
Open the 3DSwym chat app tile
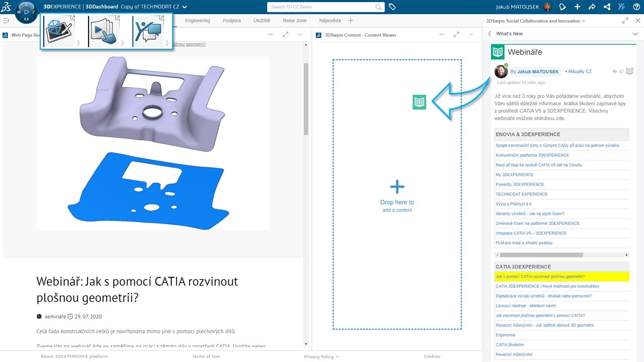pyautogui.click(x=148, y=32)
